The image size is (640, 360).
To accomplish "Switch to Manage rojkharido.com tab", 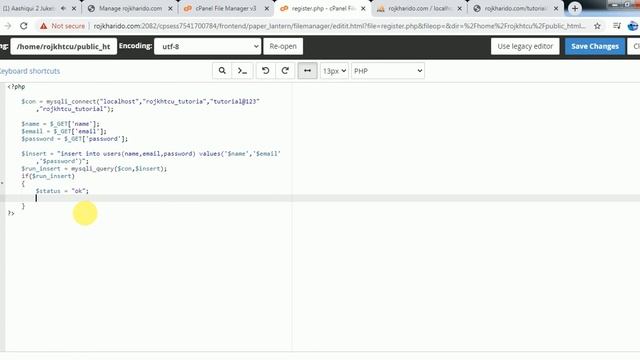I will (x=130, y=8).
